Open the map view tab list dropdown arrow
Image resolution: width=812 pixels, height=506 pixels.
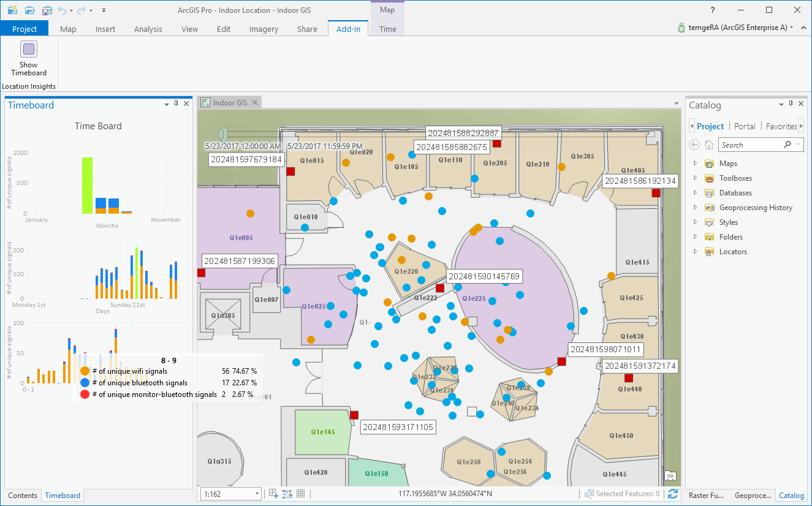(x=677, y=103)
